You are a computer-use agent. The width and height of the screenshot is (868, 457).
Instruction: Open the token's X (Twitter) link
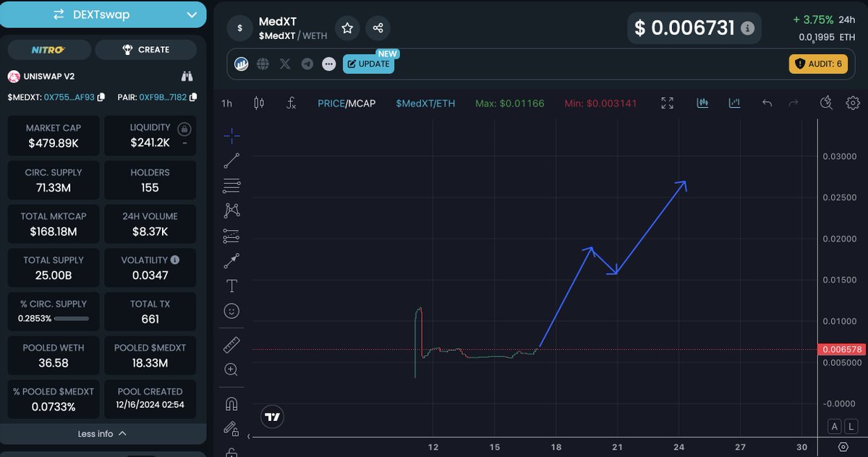pos(285,64)
